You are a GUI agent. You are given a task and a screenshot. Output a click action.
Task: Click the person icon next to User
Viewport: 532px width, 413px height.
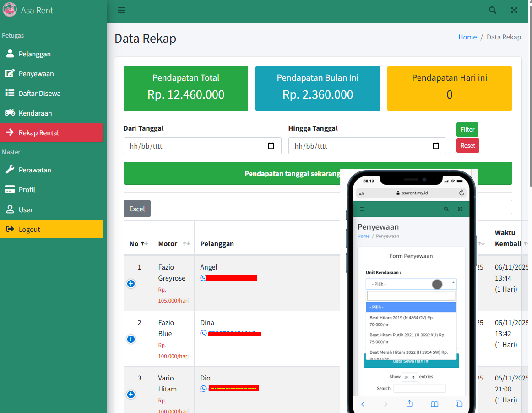[10, 209]
